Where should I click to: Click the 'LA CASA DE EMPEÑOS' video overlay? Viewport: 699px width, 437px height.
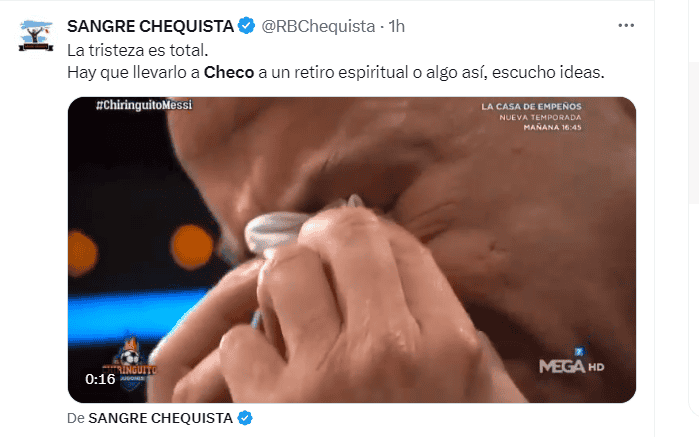pos(531,107)
